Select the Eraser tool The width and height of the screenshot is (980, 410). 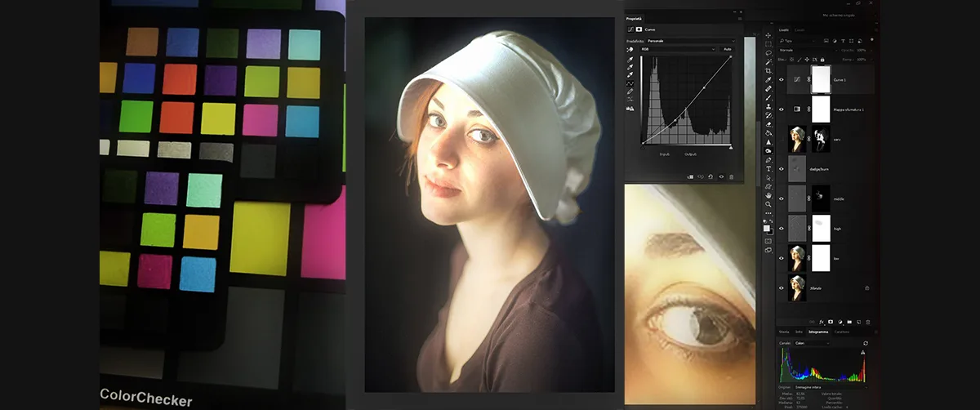tap(768, 124)
